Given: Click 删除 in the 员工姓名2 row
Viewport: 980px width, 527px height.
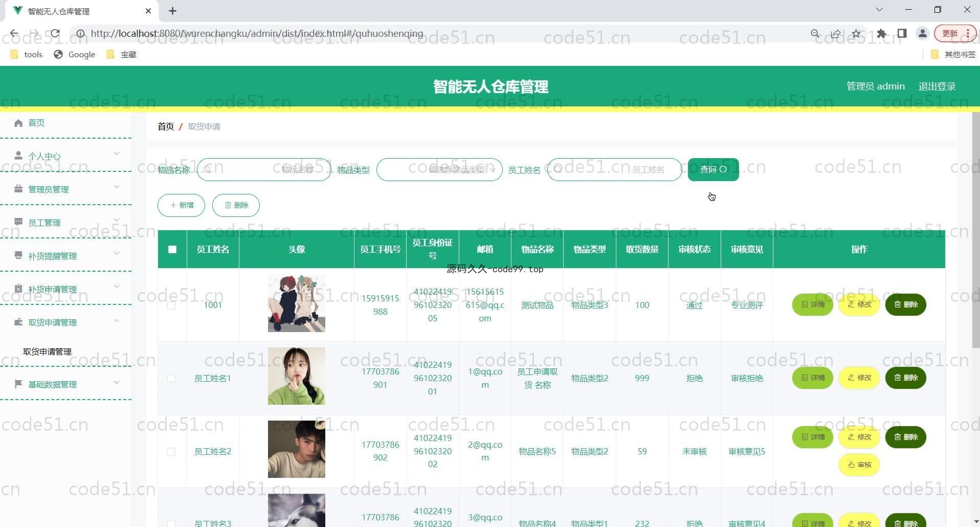Looking at the screenshot, I should (x=906, y=437).
